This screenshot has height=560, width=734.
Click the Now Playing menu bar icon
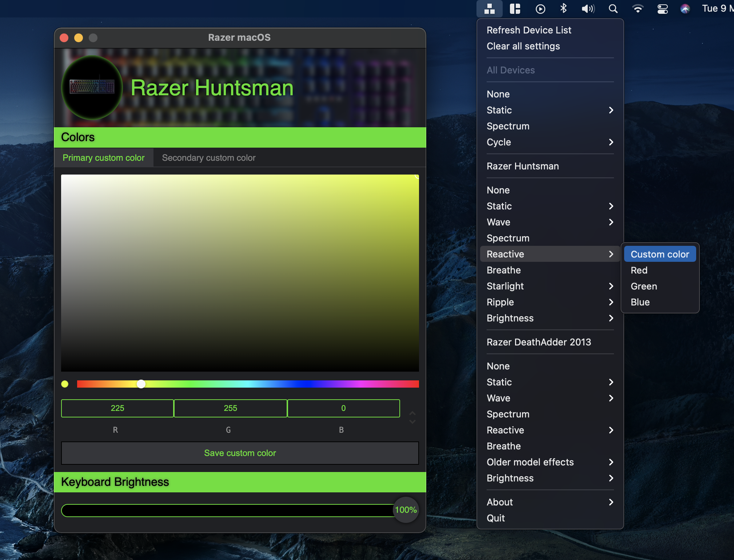(x=540, y=9)
